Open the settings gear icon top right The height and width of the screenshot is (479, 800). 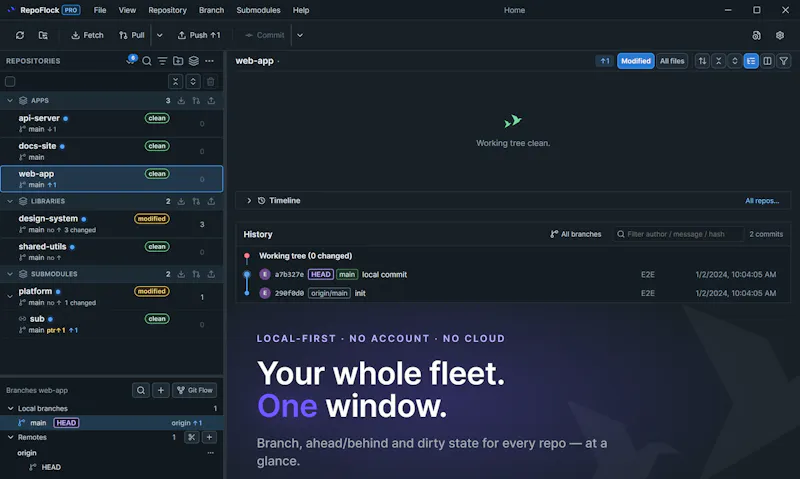tap(780, 35)
